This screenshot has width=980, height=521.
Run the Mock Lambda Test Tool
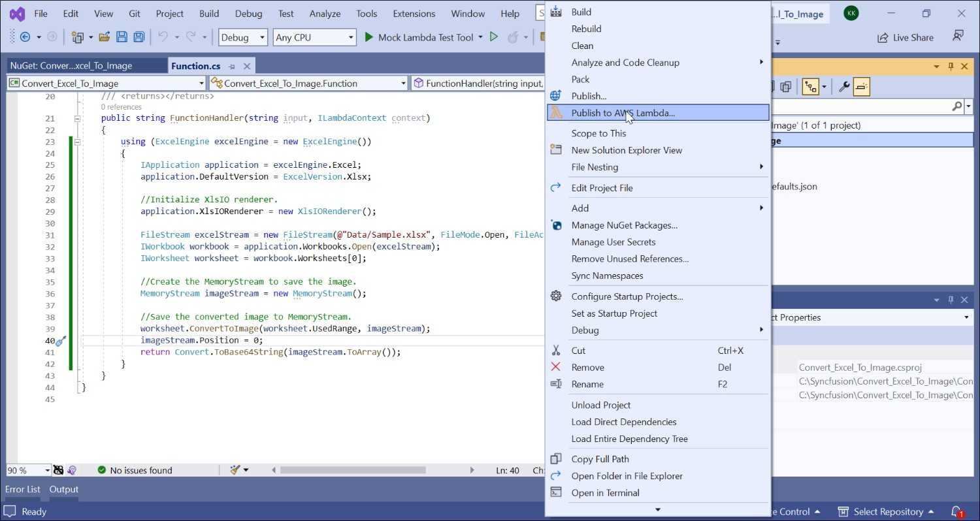[x=419, y=37]
